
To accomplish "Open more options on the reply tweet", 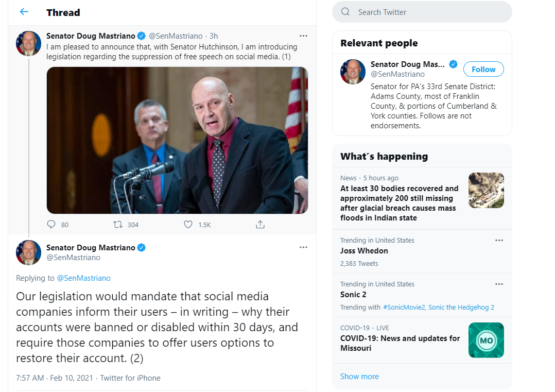I will pyautogui.click(x=303, y=247).
